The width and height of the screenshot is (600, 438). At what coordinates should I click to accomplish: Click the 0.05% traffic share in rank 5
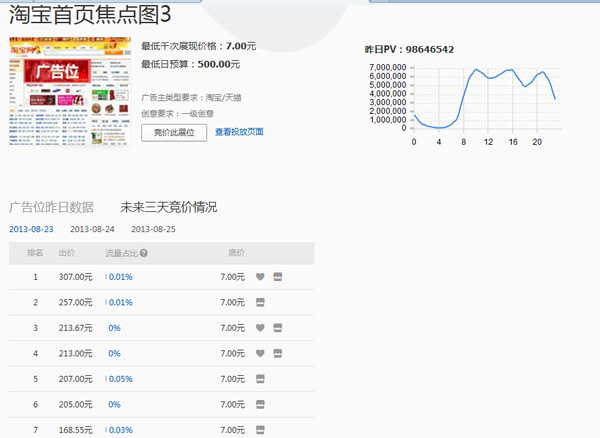tap(122, 379)
